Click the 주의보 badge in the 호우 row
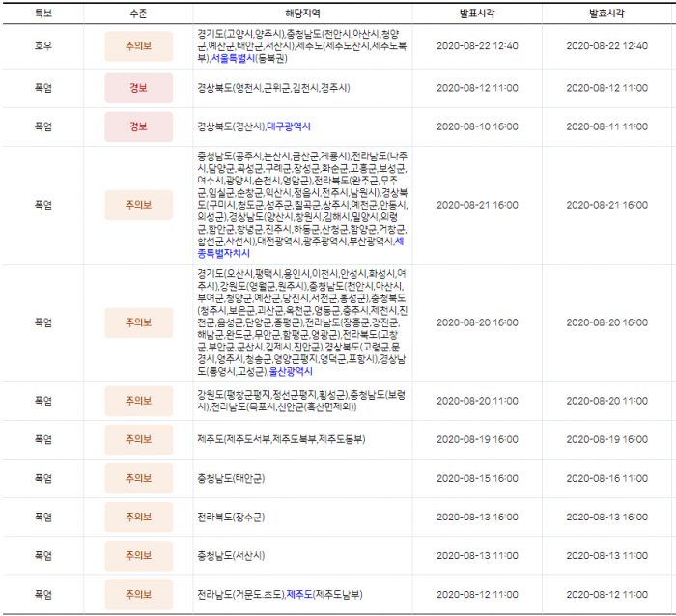This screenshot has height=616, width=676. 138,46
